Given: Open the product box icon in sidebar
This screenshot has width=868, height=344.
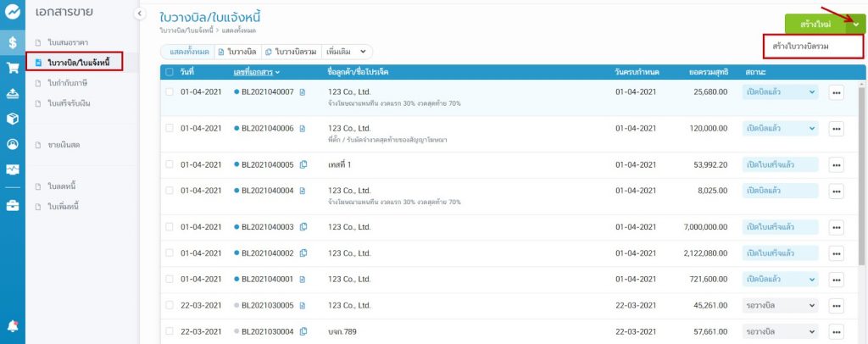Looking at the screenshot, I should click(x=13, y=119).
